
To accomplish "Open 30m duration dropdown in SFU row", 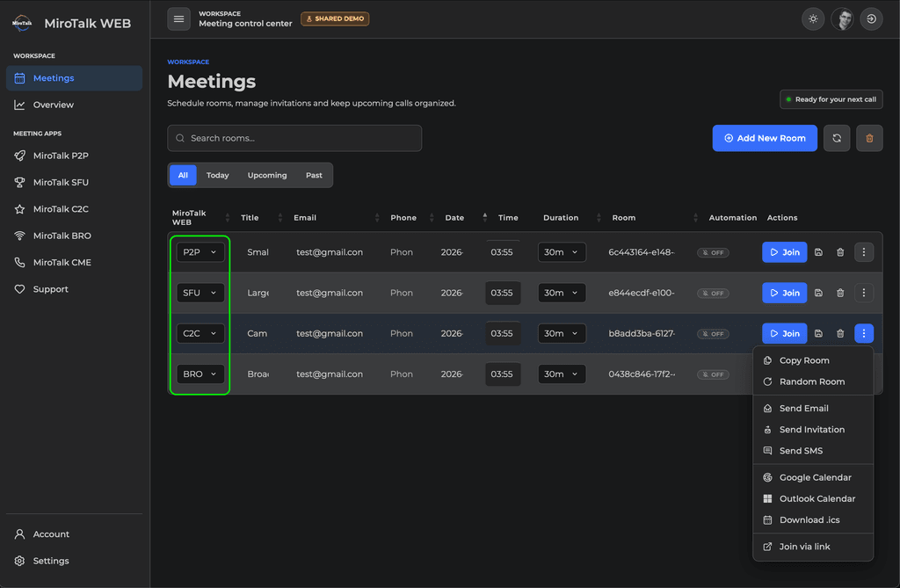I will (562, 293).
